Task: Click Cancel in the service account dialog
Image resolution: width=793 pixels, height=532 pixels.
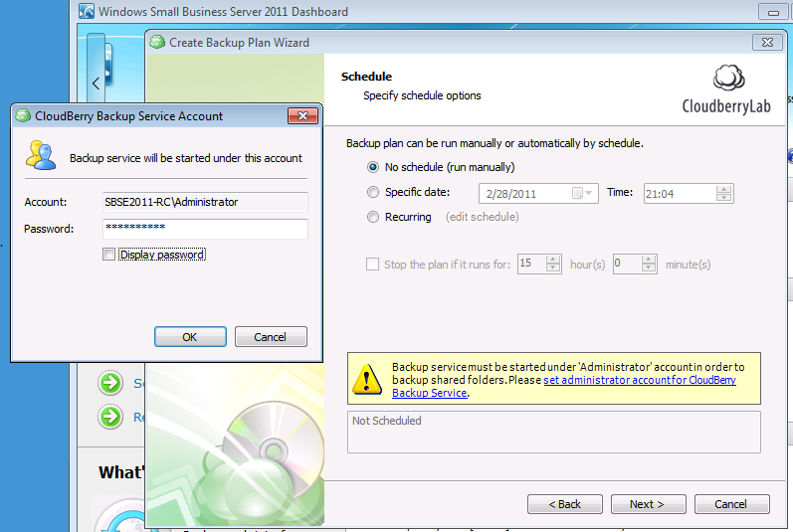Action: (x=271, y=337)
